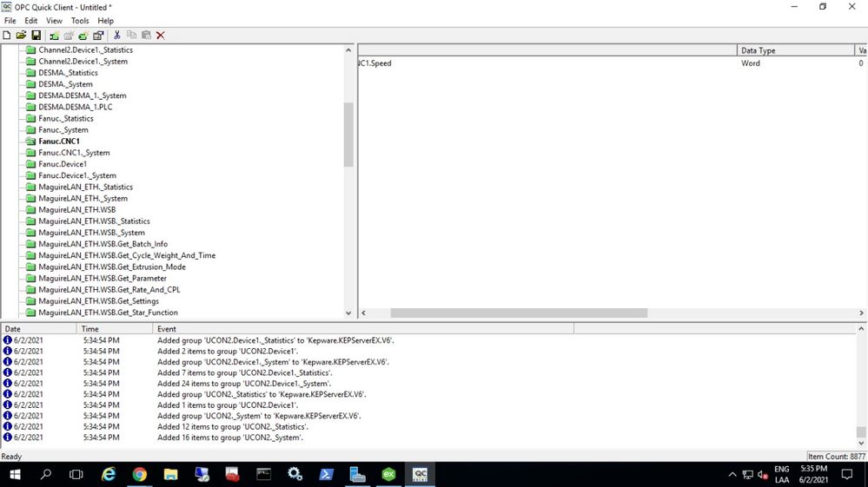The width and height of the screenshot is (868, 487).
Task: Click the Properties toolbar icon
Action: pos(98,36)
